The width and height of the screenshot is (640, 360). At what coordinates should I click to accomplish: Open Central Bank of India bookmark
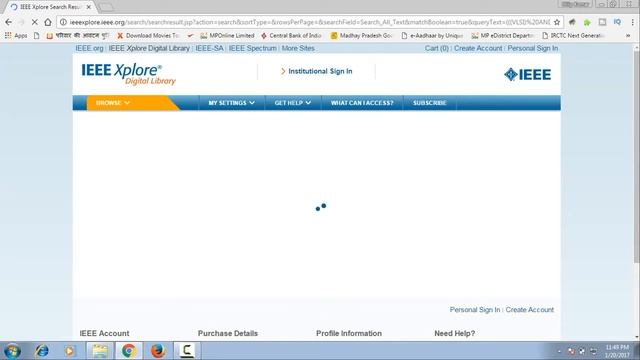291,36
